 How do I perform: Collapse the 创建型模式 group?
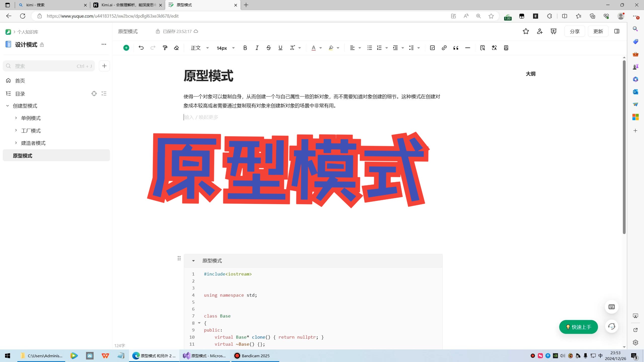click(8, 106)
